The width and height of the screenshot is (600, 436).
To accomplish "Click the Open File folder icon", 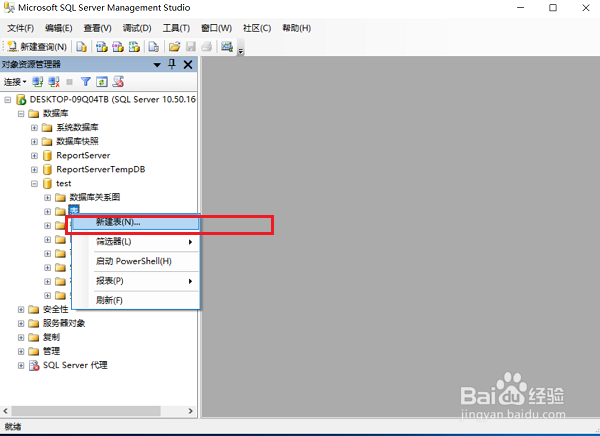I will [x=174, y=47].
